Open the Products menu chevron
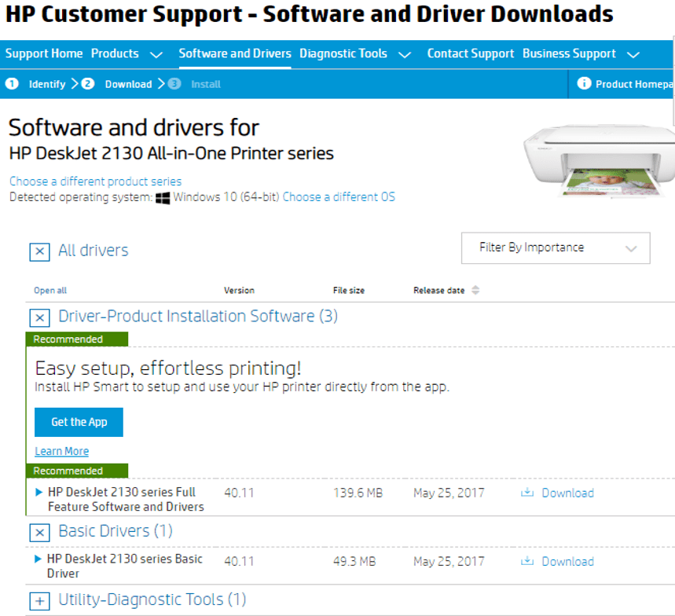 pos(156,55)
